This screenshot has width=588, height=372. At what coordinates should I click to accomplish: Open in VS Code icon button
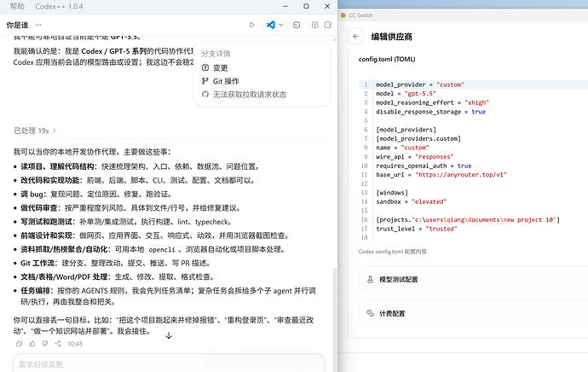click(x=271, y=25)
